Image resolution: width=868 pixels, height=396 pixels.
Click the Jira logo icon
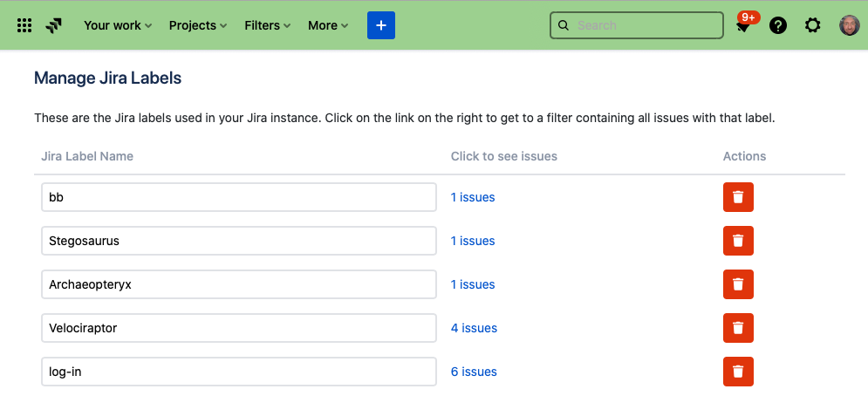[54, 25]
